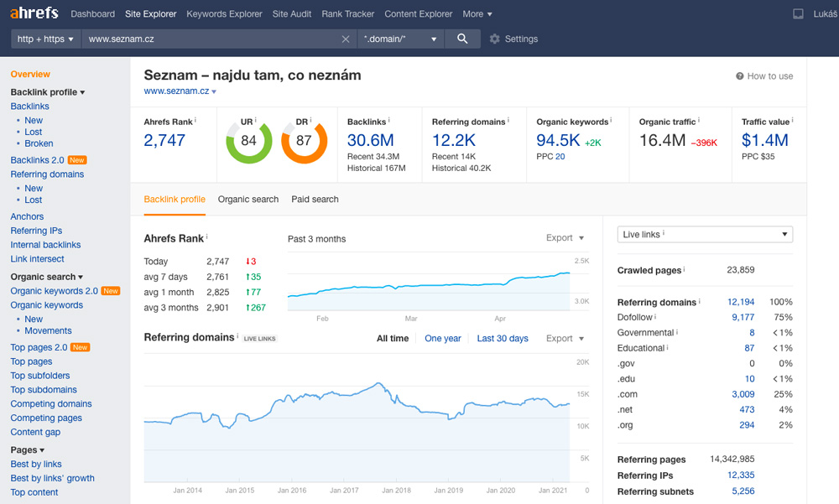Show info tooltip next to UR
The height and width of the screenshot is (504, 839).
(x=255, y=120)
